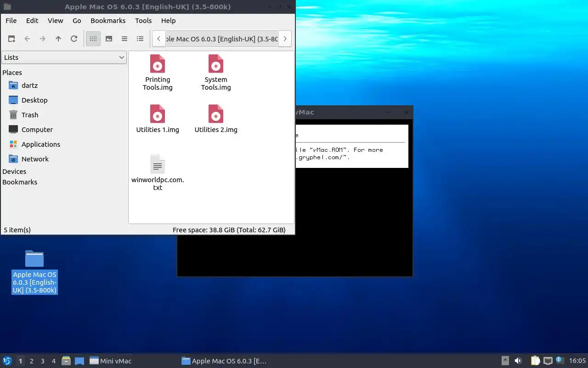Switch to workspace 1

(x=20, y=361)
